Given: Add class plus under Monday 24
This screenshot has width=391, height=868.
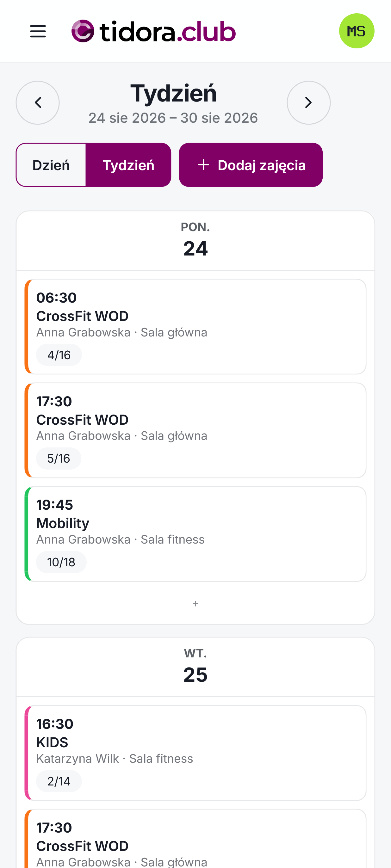Looking at the screenshot, I should pyautogui.click(x=195, y=603).
